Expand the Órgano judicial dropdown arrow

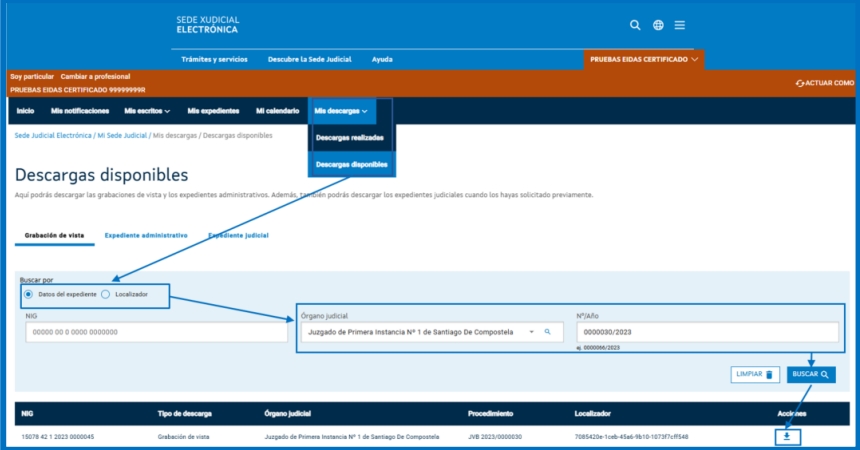[531, 331]
